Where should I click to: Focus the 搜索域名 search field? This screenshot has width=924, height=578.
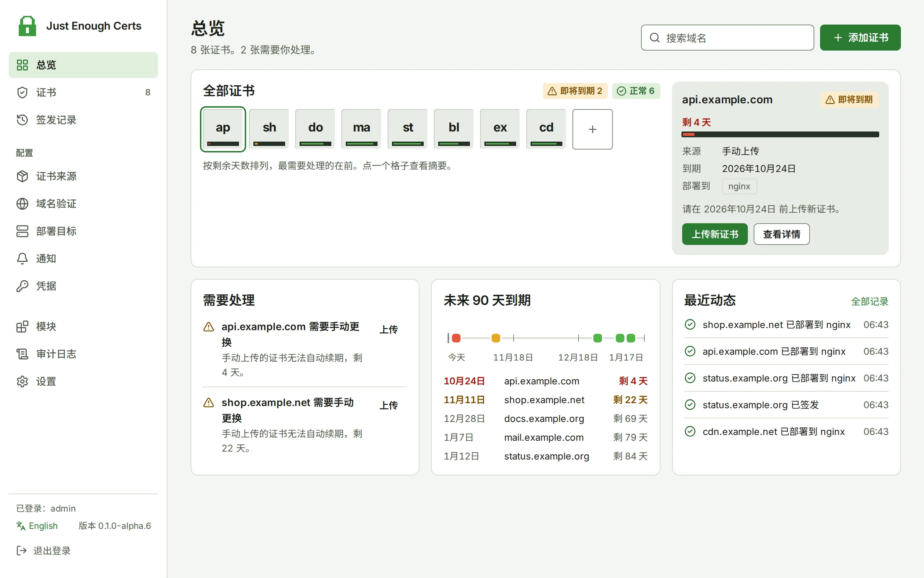(x=727, y=38)
